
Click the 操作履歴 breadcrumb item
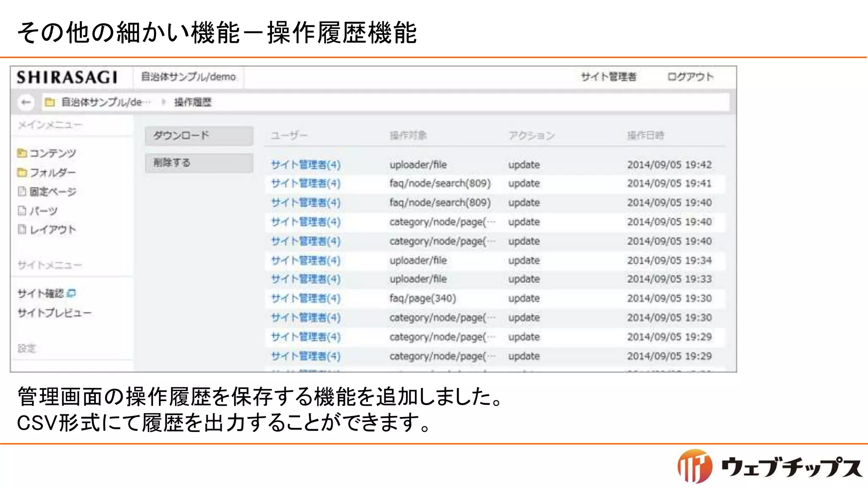click(x=193, y=102)
